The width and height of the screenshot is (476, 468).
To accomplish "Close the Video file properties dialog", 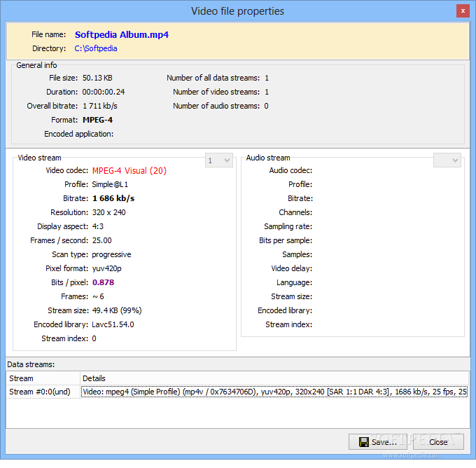I will pos(438,442).
